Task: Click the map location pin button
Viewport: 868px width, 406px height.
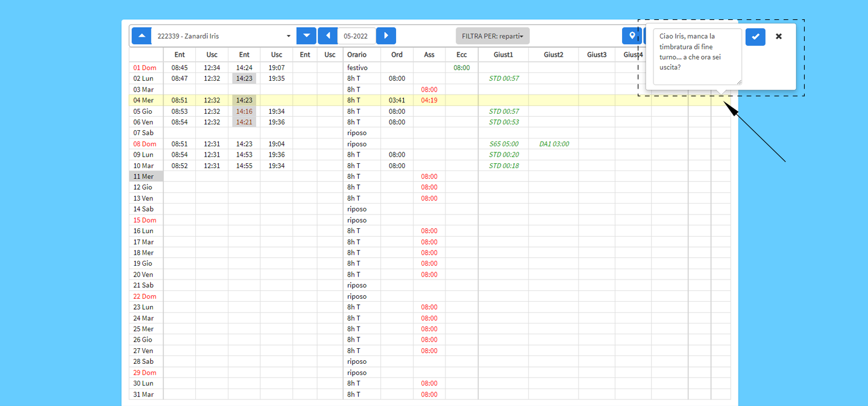Action: pos(631,36)
